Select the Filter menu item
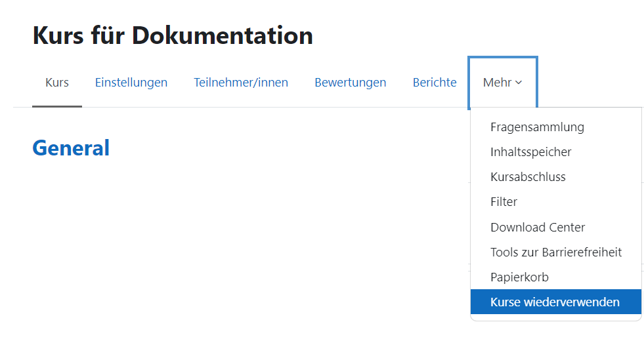This screenshot has height=343, width=644. tap(555, 202)
